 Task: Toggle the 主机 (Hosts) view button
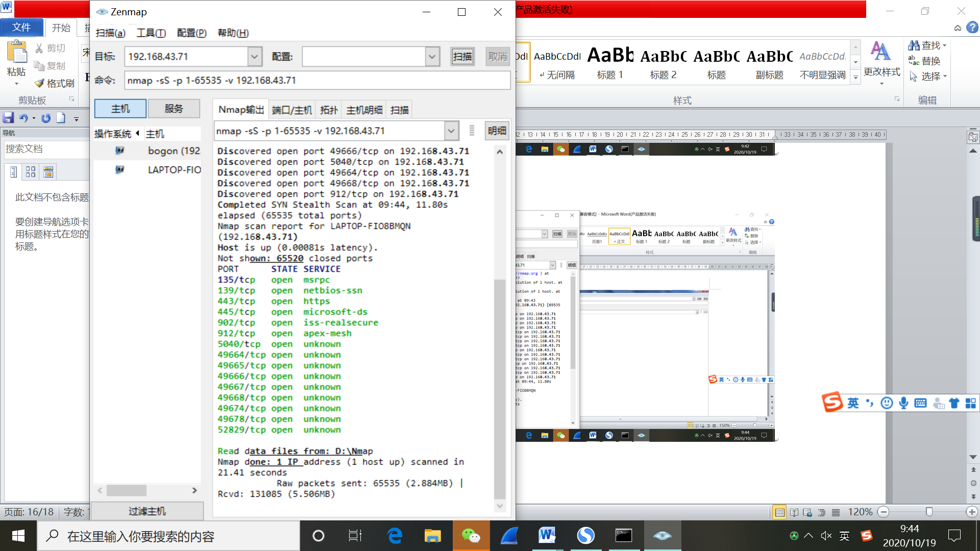pos(120,109)
